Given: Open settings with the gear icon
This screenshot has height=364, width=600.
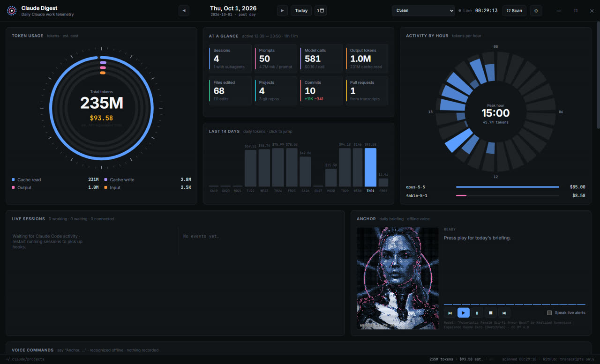Looking at the screenshot, I should click(x=536, y=10).
